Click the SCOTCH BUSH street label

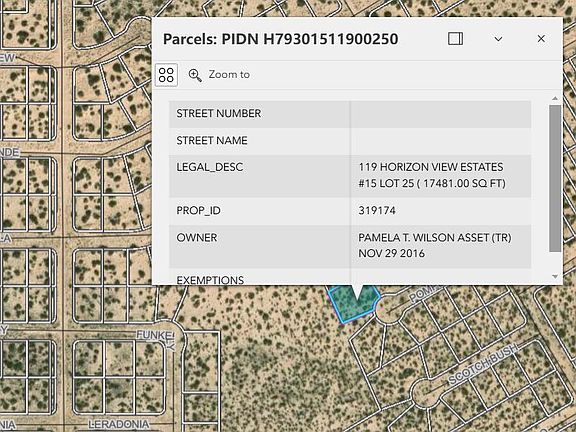[483, 364]
